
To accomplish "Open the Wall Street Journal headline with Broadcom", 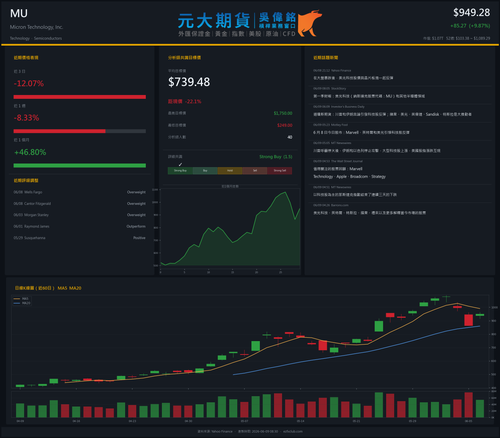I will click(x=349, y=173).
